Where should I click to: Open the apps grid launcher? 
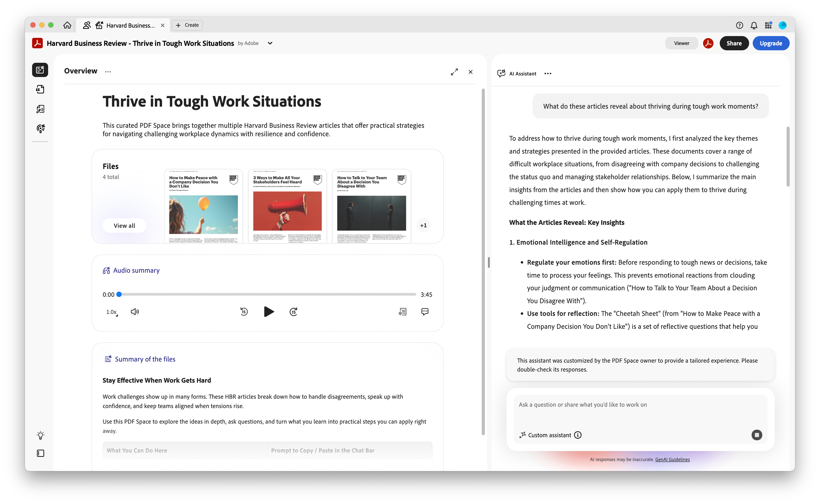768,25
